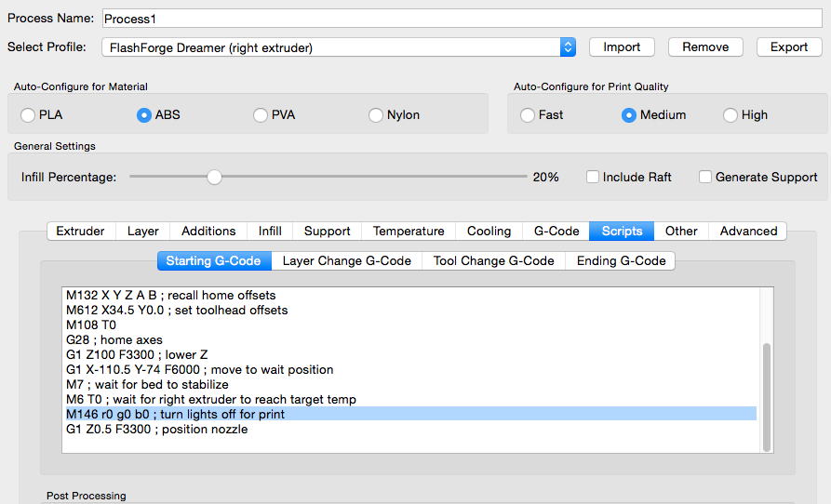This screenshot has width=831, height=504.
Task: Tick the Generate Support checkbox
Action: 704,177
